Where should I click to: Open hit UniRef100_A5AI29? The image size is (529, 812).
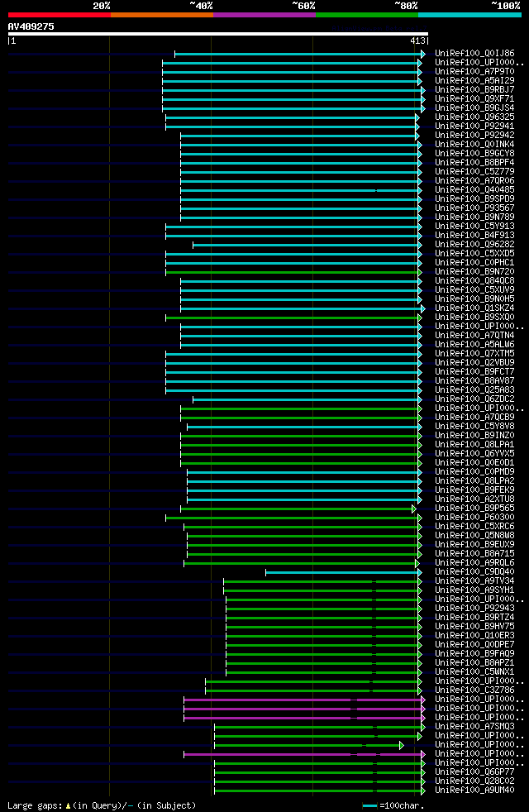[474, 81]
